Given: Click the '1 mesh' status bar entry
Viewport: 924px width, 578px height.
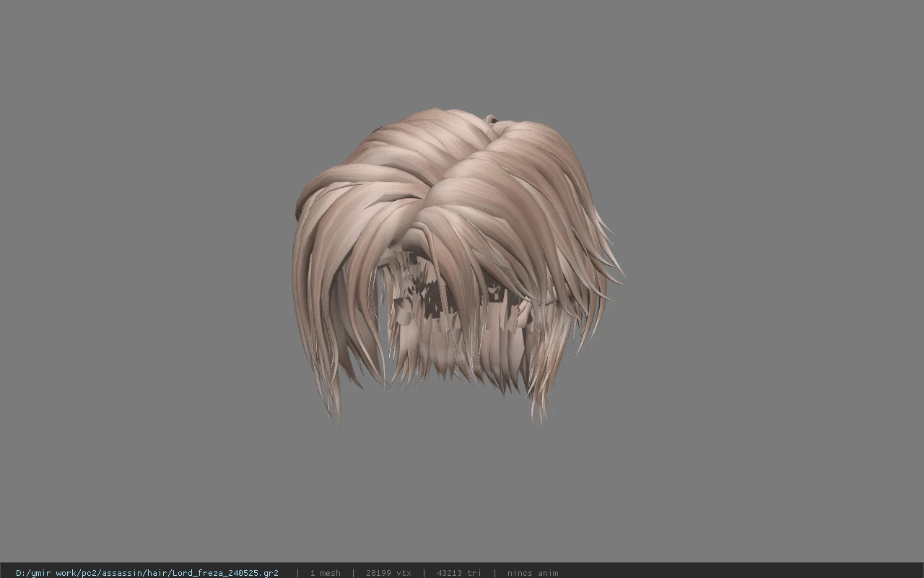Looking at the screenshot, I should [x=325, y=573].
